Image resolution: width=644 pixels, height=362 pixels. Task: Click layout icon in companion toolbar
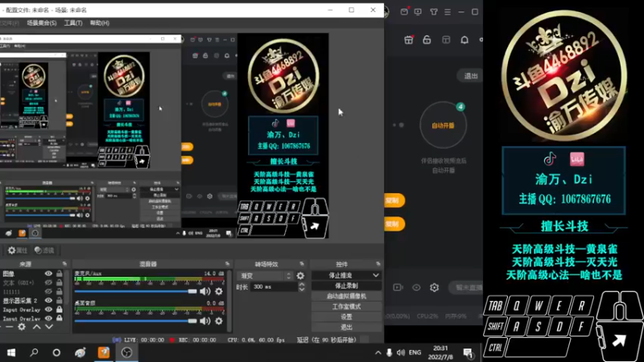click(x=446, y=39)
